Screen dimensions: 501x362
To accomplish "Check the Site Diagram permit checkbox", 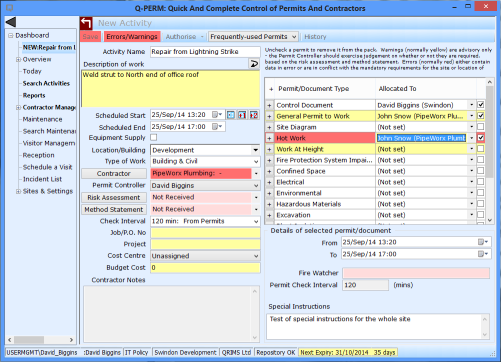I will pos(480,127).
